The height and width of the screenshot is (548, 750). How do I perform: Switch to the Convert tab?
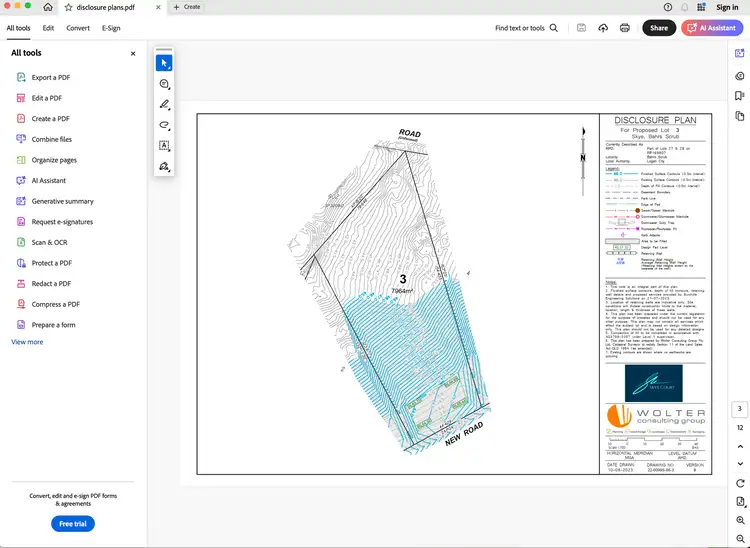[78, 28]
